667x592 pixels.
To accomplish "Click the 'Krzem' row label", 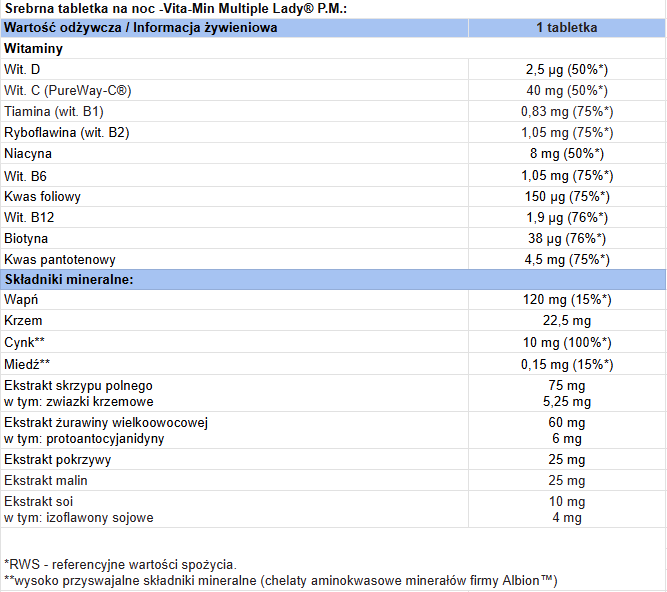I will click(x=23, y=321).
